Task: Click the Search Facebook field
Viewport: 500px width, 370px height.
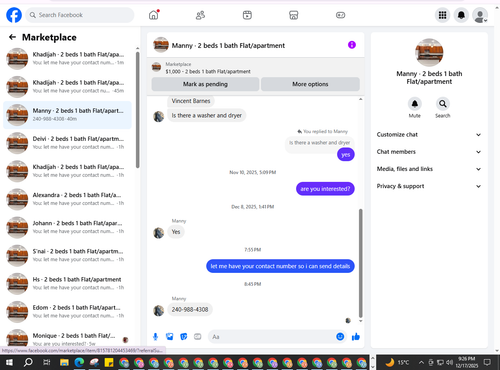Action: point(80,15)
